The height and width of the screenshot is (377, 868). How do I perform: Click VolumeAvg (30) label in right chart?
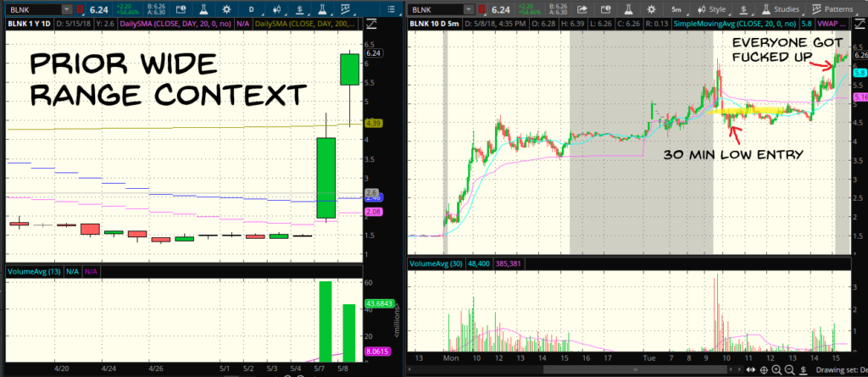pos(435,264)
